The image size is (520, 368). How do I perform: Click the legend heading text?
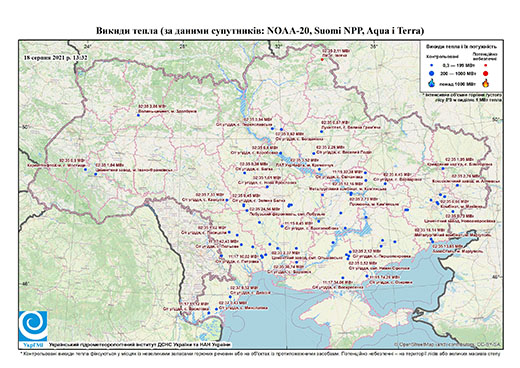click(x=462, y=46)
